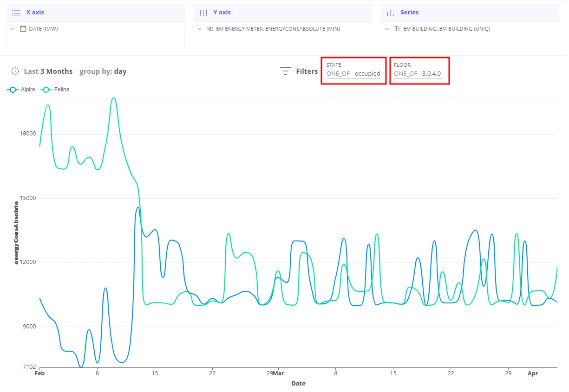Click the DATE (RAW) field
569x392 pixels.
[x=96, y=29]
